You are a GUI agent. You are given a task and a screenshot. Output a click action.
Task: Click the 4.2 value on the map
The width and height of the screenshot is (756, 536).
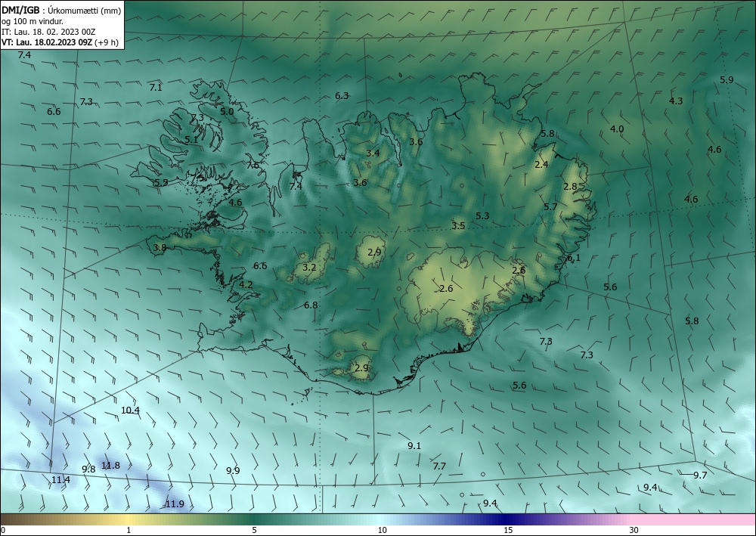tap(246, 285)
